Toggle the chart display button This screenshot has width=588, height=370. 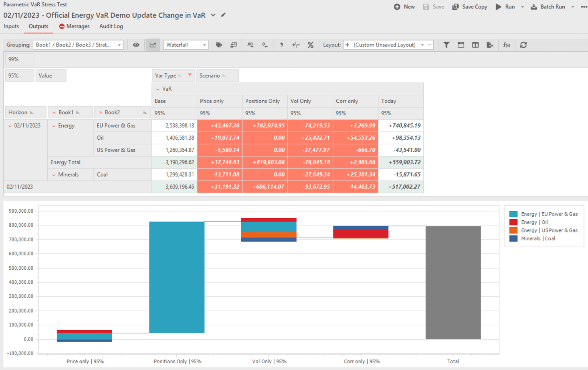pyautogui.click(x=153, y=45)
